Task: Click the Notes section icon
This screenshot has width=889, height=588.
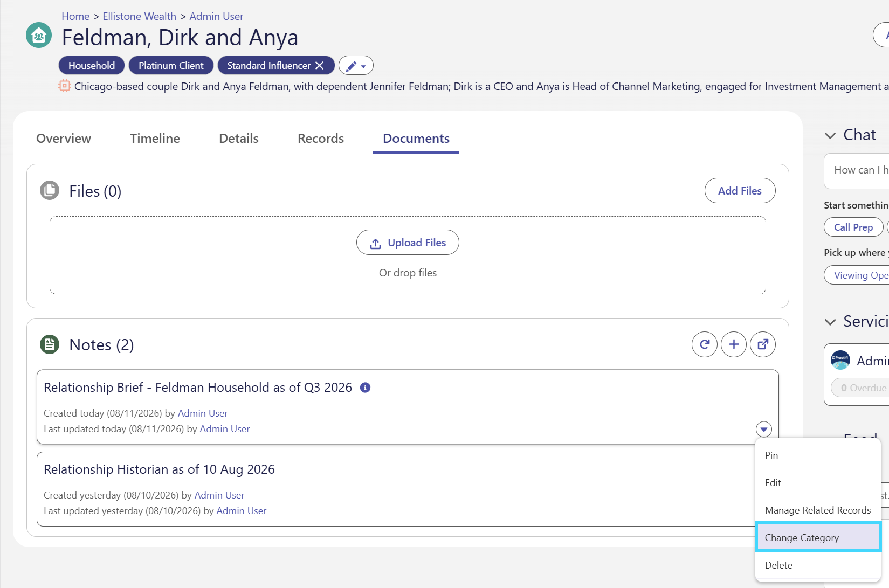Action: click(x=50, y=344)
